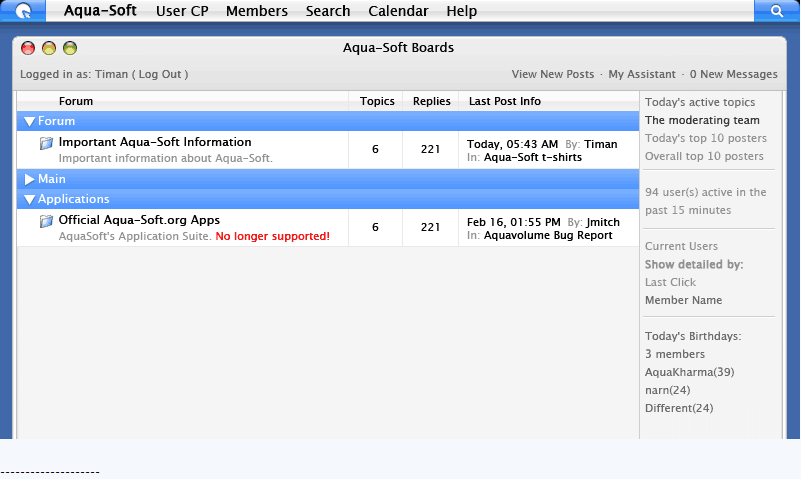Click the Topics column header
The height and width of the screenshot is (479, 801).
coord(377,101)
